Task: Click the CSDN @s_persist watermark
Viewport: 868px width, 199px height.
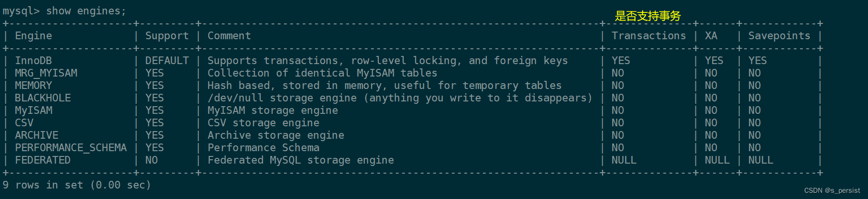Action: [x=832, y=190]
